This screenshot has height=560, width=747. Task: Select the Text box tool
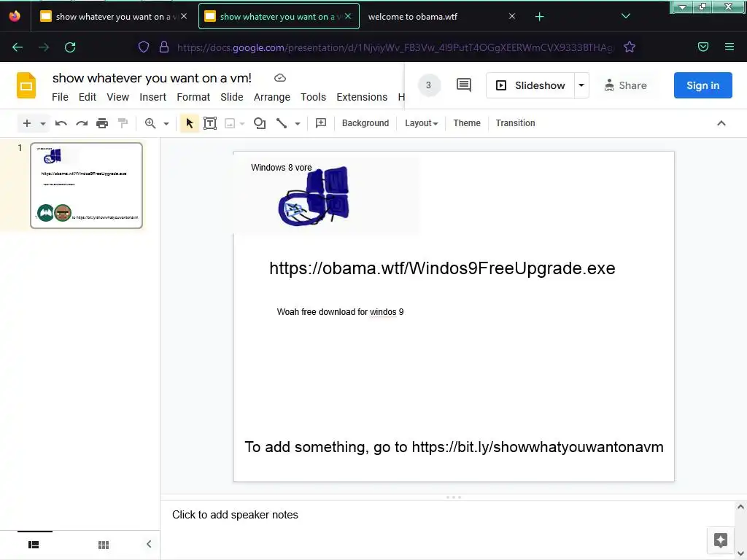pyautogui.click(x=210, y=123)
